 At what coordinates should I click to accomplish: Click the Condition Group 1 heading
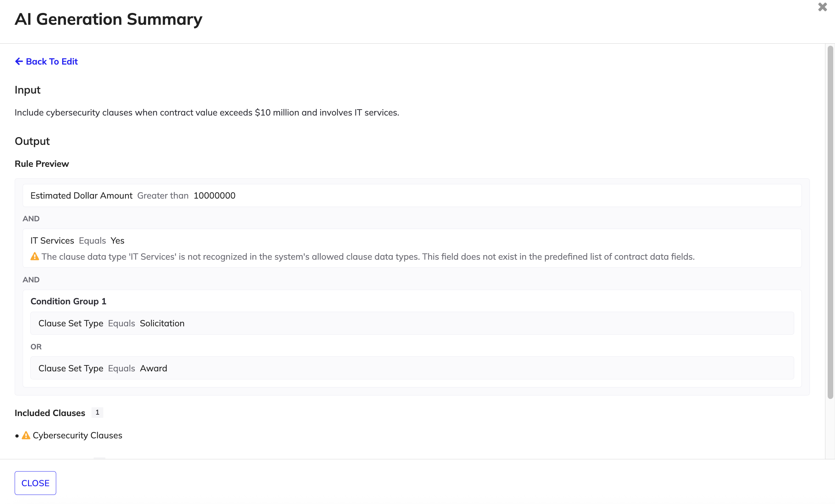(x=68, y=301)
